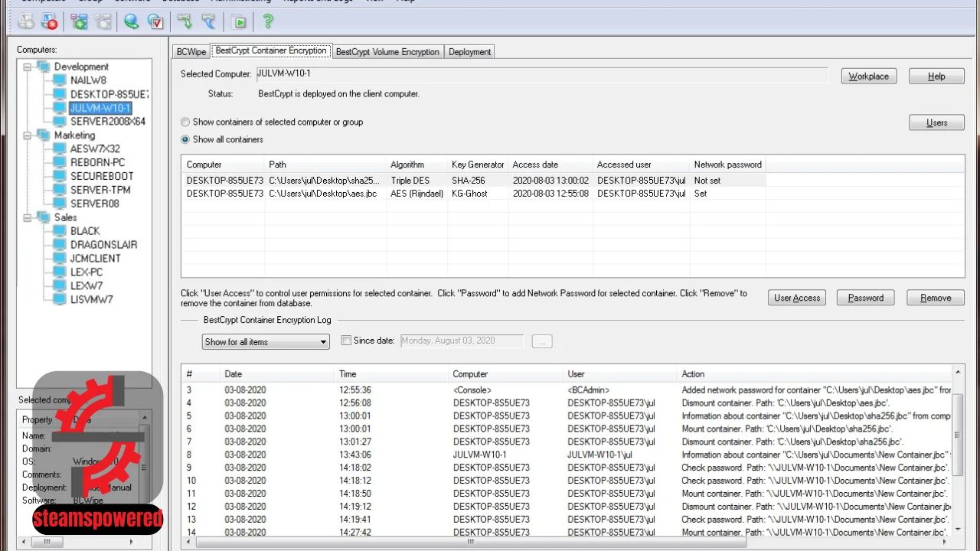Click the Remove button

(x=936, y=298)
